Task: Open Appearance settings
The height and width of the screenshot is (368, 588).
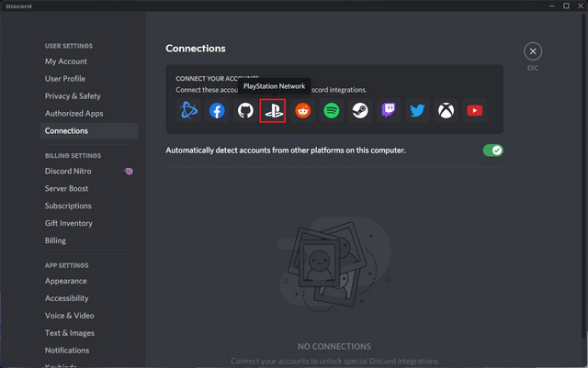Action: point(89,281)
